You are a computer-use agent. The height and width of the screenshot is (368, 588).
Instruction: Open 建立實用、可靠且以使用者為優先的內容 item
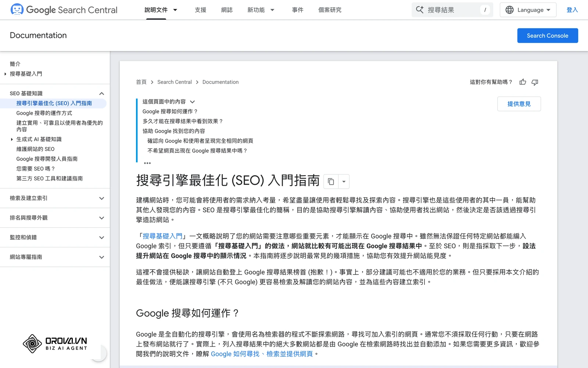[x=60, y=126]
